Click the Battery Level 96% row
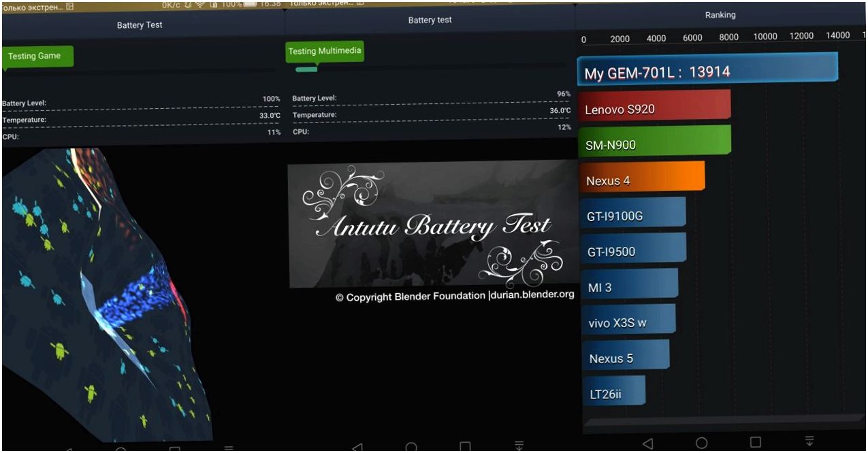The image size is (868, 453). coord(432,96)
